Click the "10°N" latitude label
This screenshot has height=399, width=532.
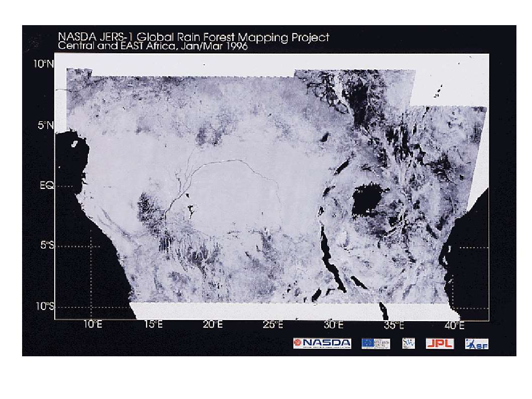43,64
